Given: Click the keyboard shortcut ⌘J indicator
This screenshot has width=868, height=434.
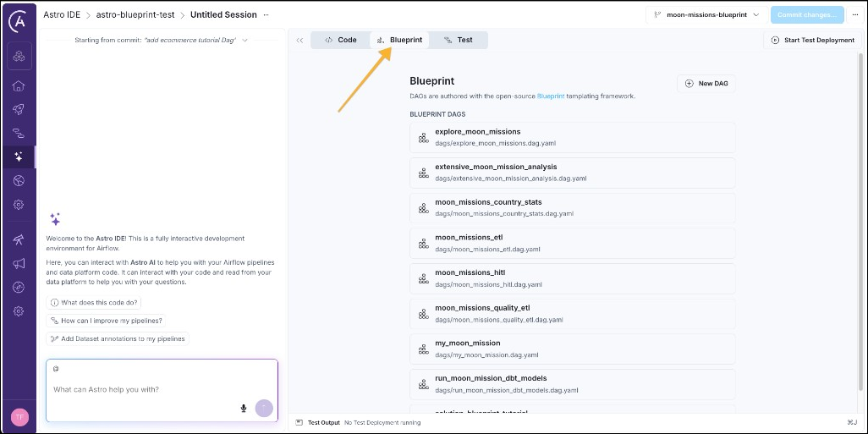Looking at the screenshot, I should tap(852, 422).
